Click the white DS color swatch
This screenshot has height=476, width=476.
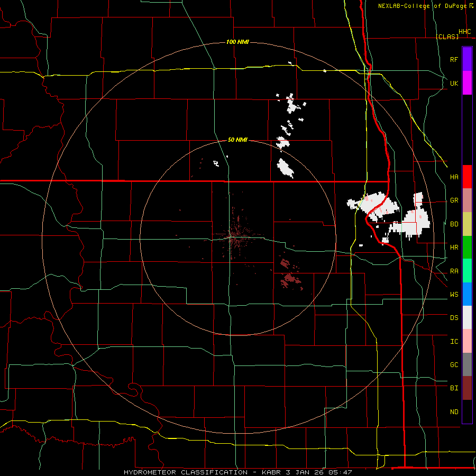pos(467,317)
